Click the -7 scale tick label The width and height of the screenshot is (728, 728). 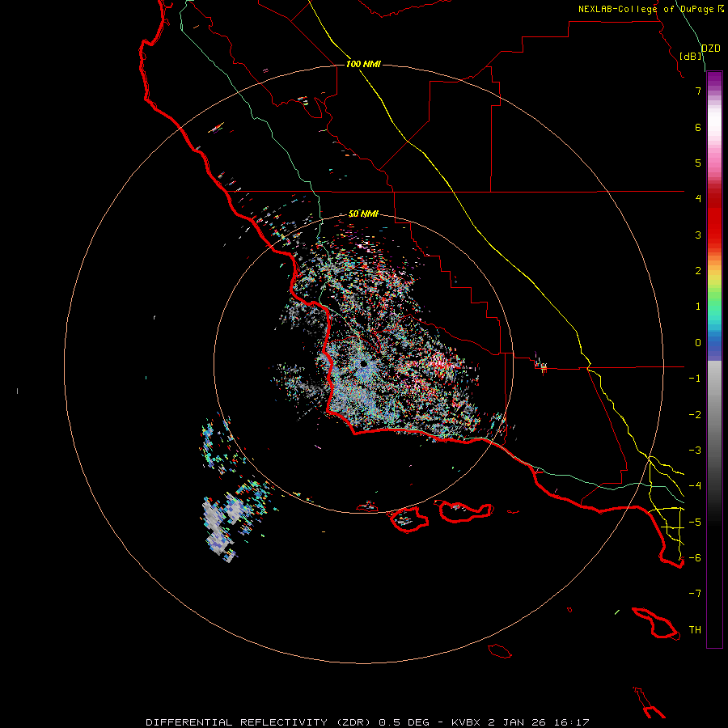coord(695,594)
